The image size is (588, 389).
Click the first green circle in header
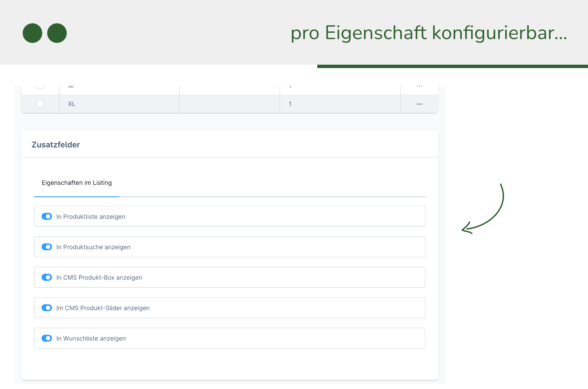coord(32,33)
